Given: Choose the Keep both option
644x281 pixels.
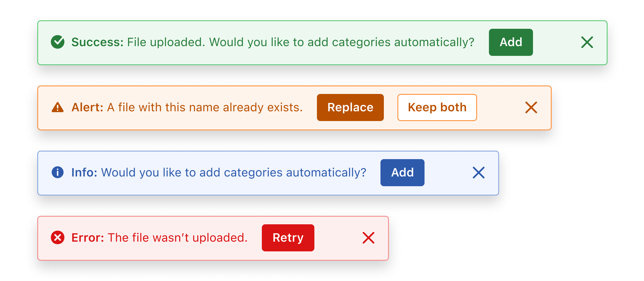Looking at the screenshot, I should [437, 107].
